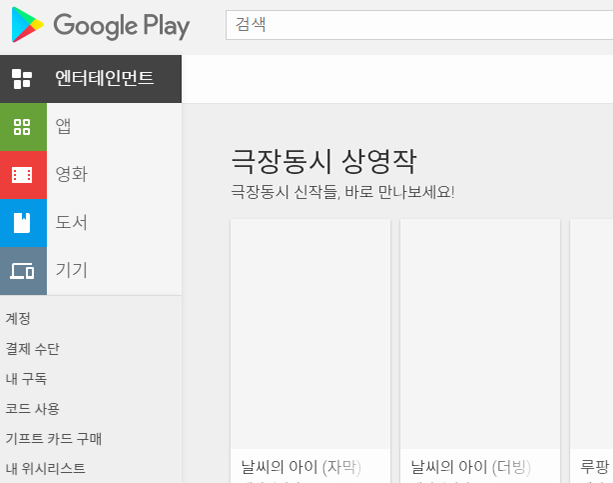The height and width of the screenshot is (483, 613).
Task: Open the 날씨의 아이 (더빙) poster thumbnail
Action: click(480, 334)
